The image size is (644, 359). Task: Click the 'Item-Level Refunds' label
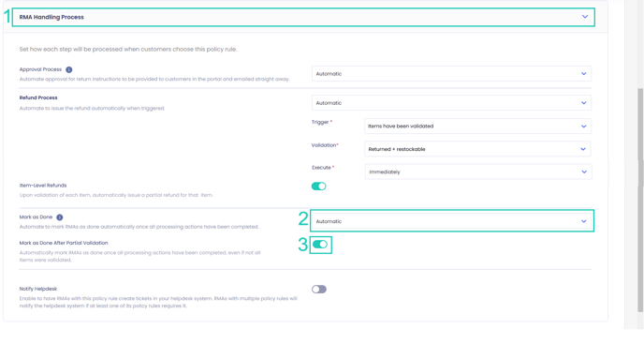coord(43,185)
